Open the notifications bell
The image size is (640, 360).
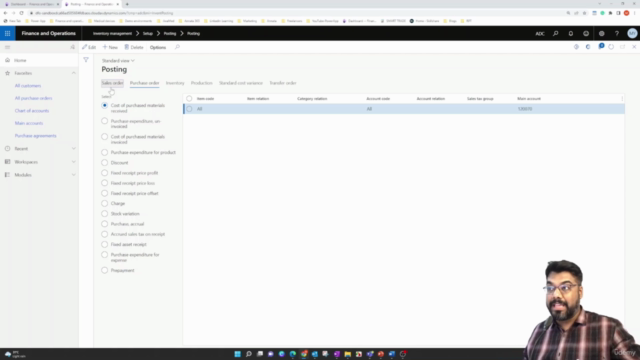(x=571, y=33)
